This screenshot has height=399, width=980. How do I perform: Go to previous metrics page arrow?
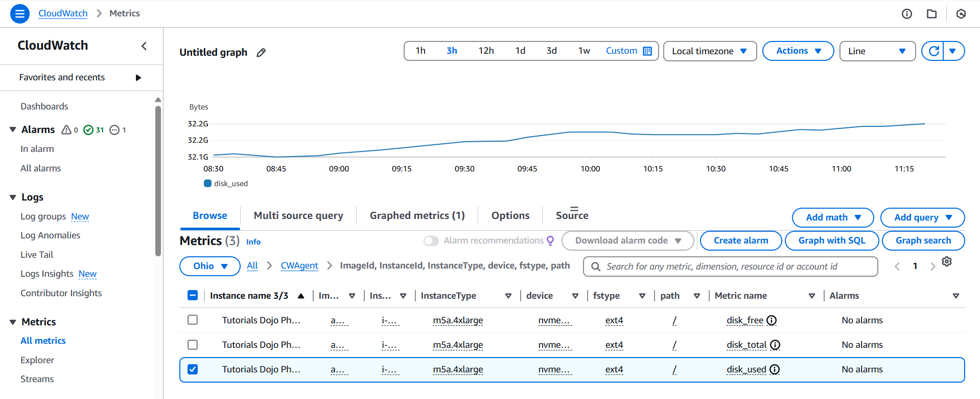pos(897,267)
